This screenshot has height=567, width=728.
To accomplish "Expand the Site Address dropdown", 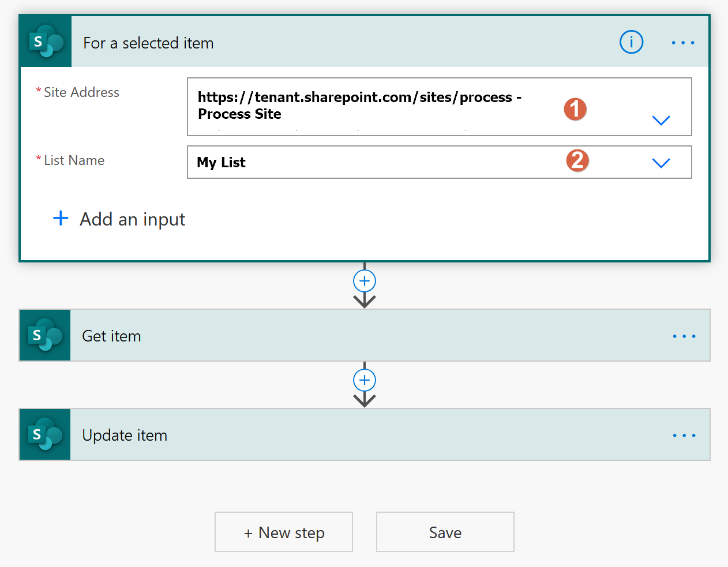I will coord(661,120).
